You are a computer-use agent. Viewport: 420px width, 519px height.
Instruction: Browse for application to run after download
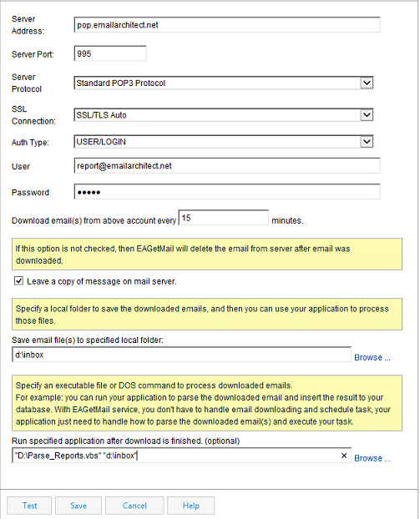[372, 458]
